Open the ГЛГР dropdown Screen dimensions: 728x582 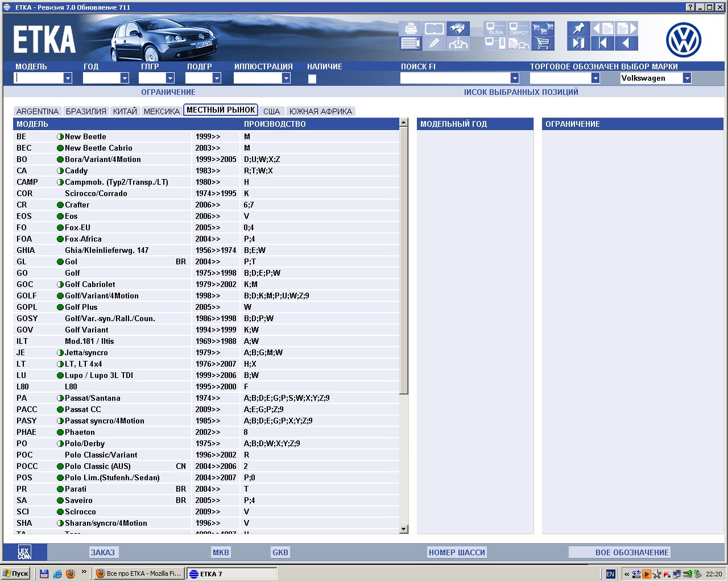[170, 78]
